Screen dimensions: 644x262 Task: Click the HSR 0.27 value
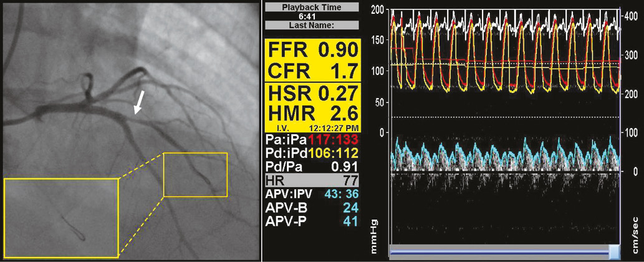[312, 94]
